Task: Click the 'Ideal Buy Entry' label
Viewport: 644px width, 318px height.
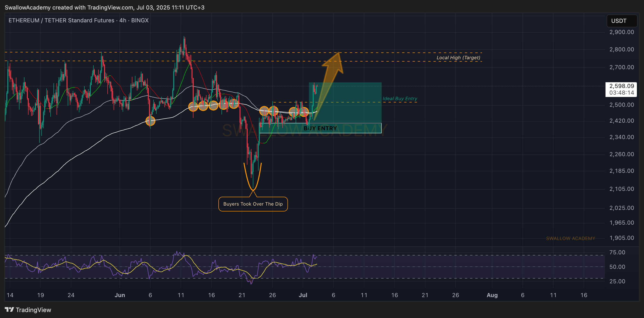Action: pyautogui.click(x=400, y=98)
